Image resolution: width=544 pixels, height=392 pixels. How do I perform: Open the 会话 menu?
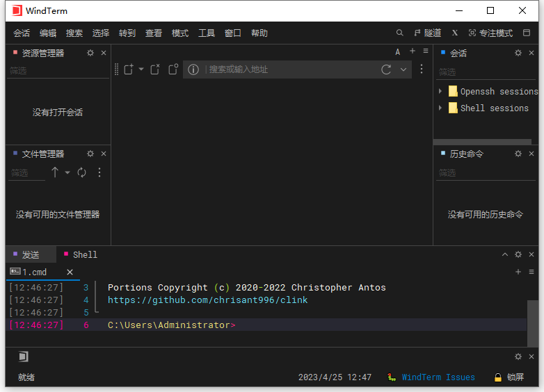[x=22, y=33]
